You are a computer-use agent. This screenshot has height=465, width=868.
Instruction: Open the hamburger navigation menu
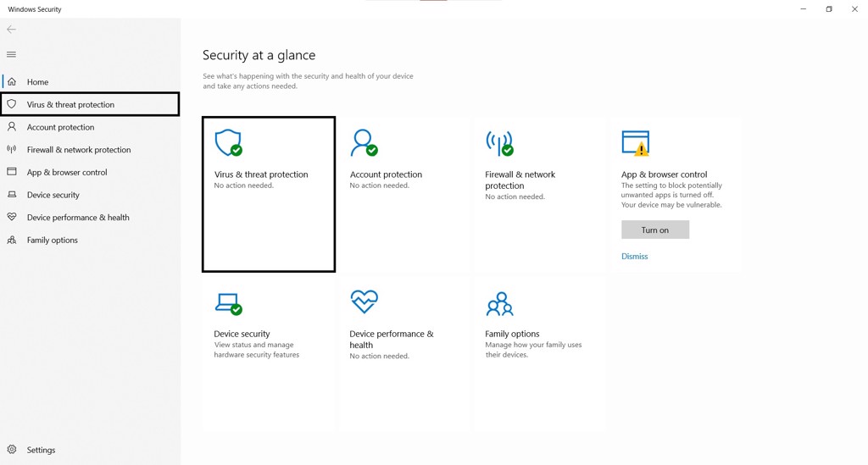point(11,54)
